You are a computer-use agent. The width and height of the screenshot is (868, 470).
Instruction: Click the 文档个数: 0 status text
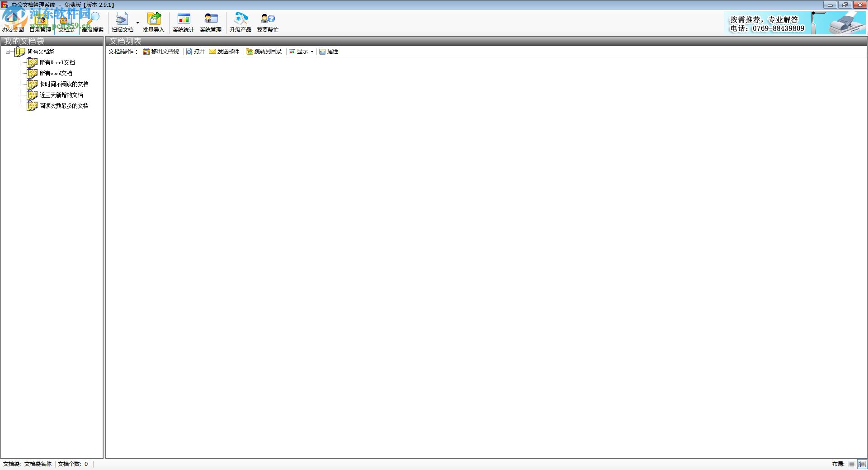click(73, 464)
